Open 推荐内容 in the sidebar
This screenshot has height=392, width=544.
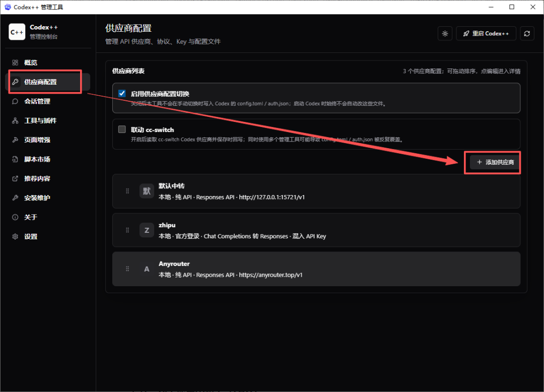click(x=48, y=179)
